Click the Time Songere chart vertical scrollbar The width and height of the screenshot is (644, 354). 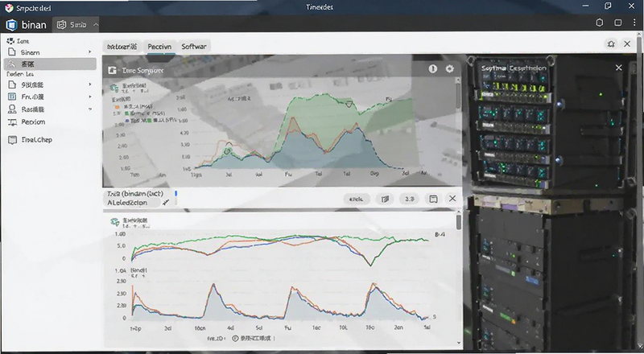(458, 97)
